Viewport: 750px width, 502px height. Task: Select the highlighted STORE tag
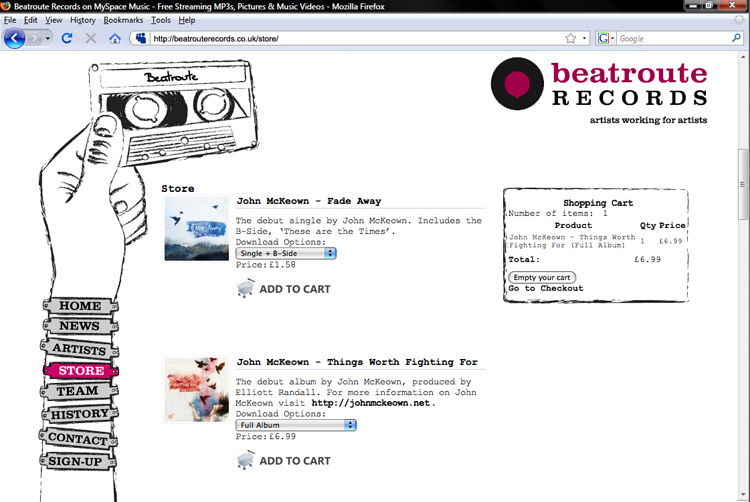point(81,371)
